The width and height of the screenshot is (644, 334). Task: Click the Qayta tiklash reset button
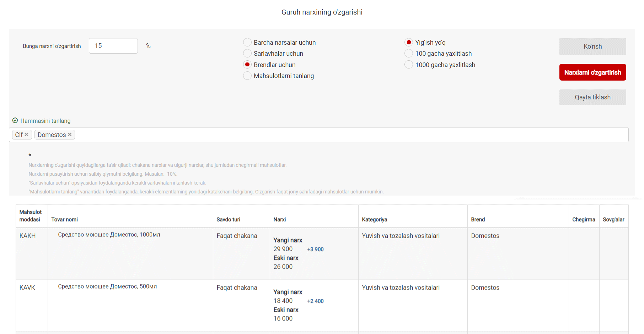point(592,97)
